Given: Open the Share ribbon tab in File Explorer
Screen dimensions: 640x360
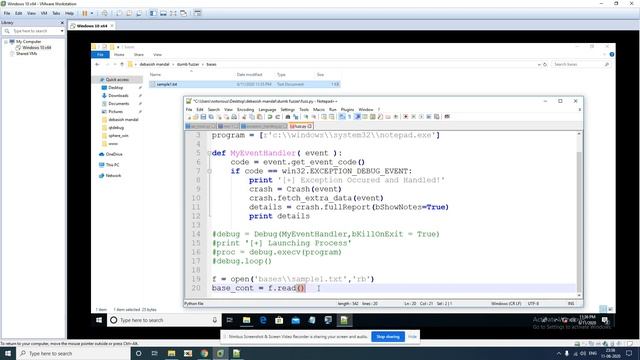Looking at the screenshot, I should point(139,54).
